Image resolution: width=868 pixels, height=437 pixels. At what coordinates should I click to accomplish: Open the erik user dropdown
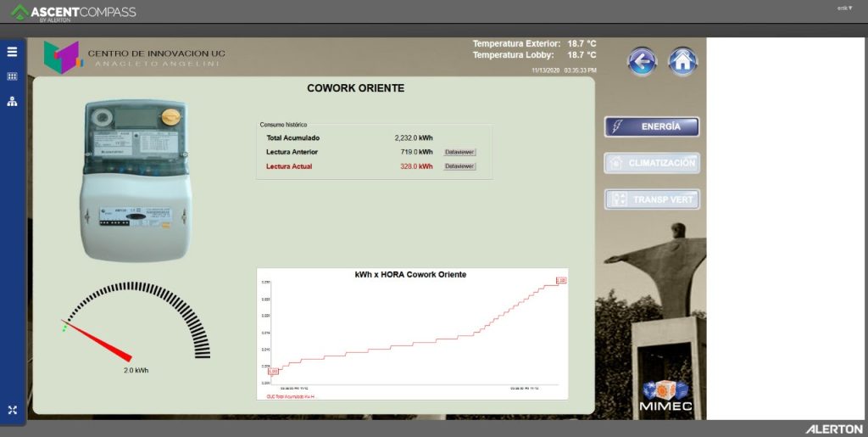(x=844, y=8)
